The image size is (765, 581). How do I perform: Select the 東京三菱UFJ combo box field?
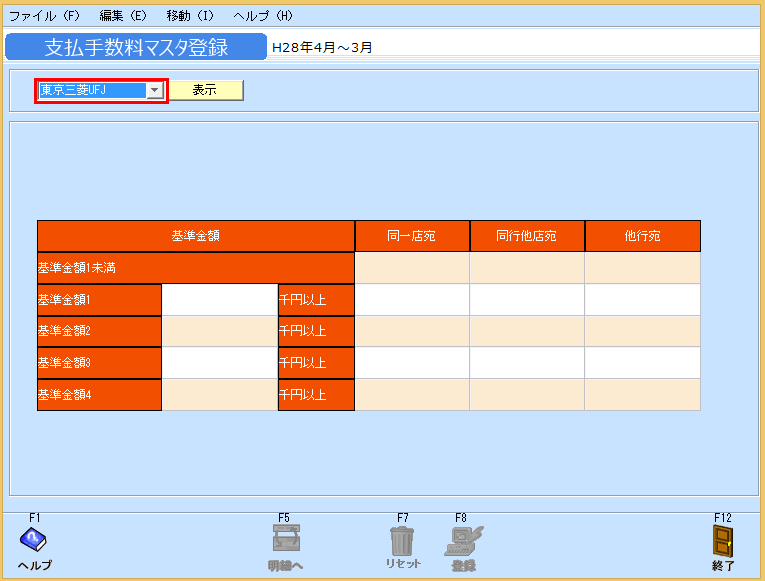click(x=91, y=91)
